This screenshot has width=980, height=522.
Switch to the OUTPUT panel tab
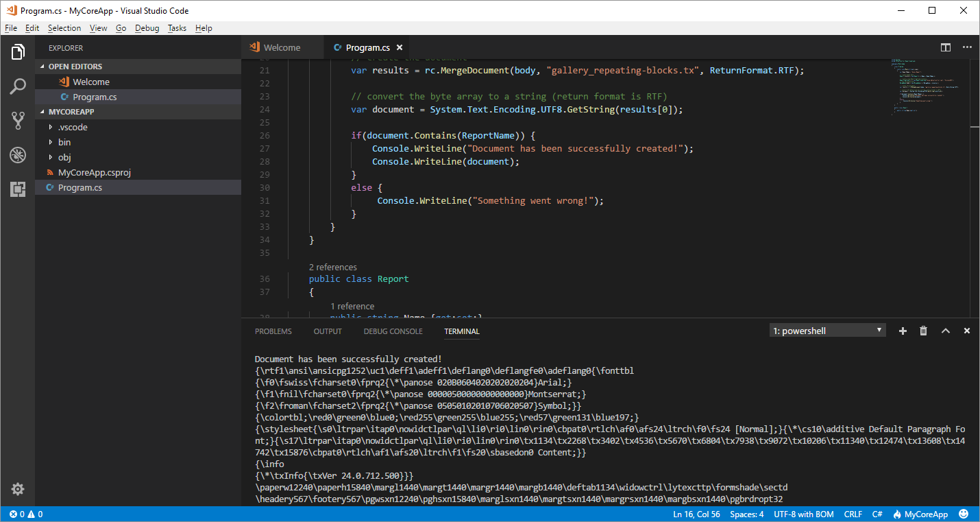pos(328,331)
